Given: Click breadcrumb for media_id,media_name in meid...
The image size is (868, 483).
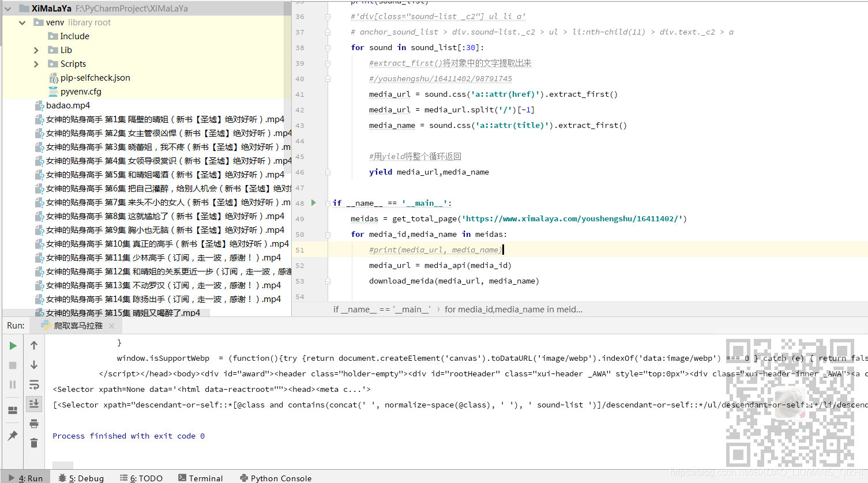Looking at the screenshot, I should click(x=513, y=310).
